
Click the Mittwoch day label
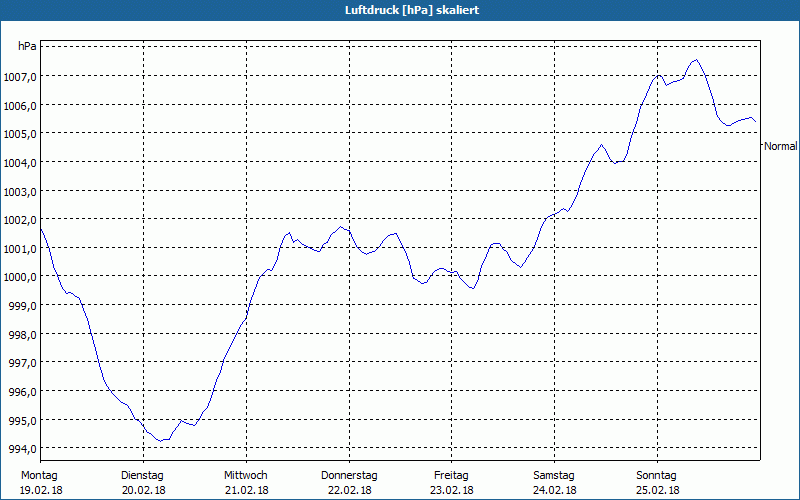tap(245, 476)
